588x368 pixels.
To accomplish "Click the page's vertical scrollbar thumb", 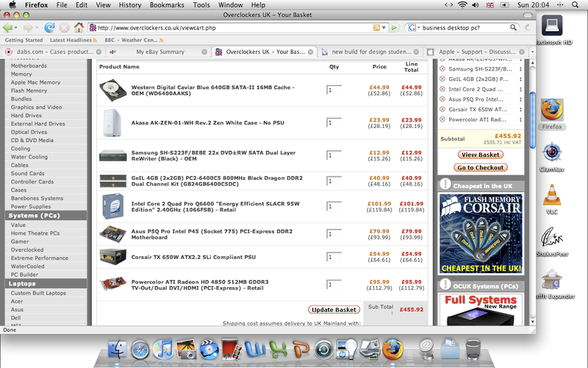I will 532,120.
